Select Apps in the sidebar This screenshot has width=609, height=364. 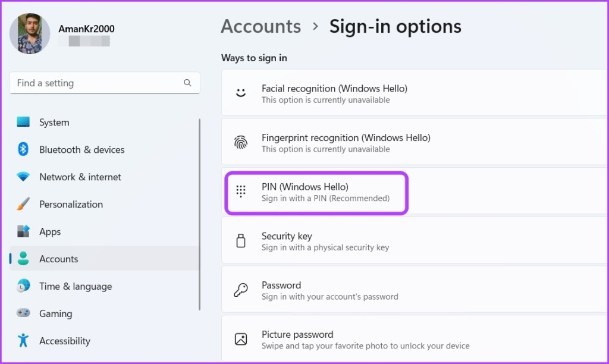[x=50, y=231]
